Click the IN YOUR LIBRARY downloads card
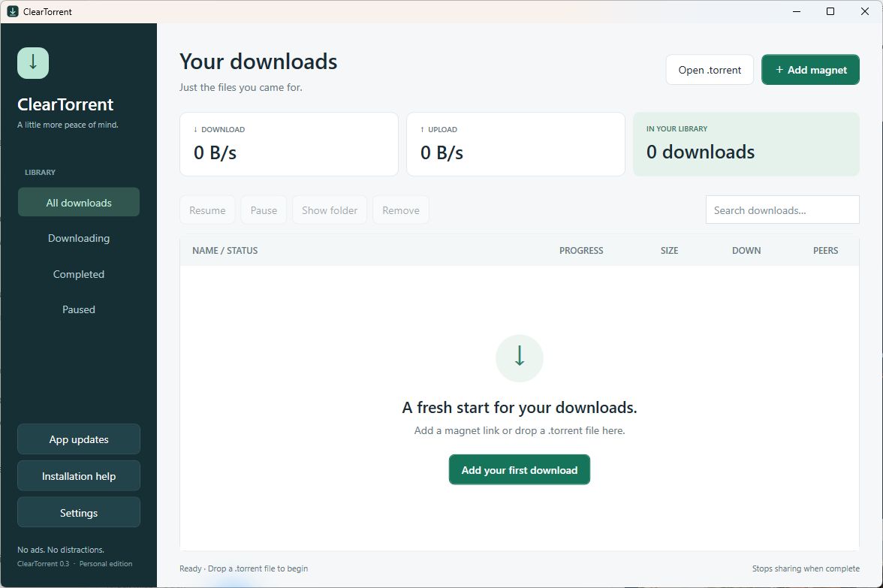The image size is (883, 588). [x=746, y=144]
